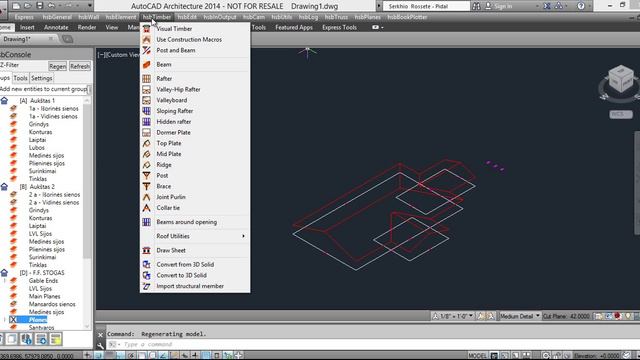
Task: Close the command line window
Action: click(100, 335)
